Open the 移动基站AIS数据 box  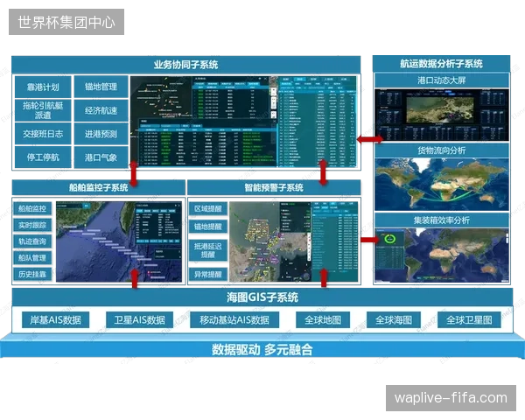(x=234, y=320)
